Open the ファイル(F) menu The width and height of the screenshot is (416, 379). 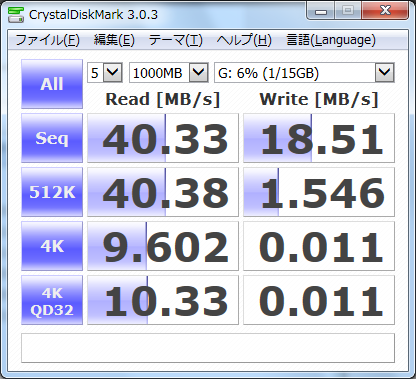pos(47,40)
